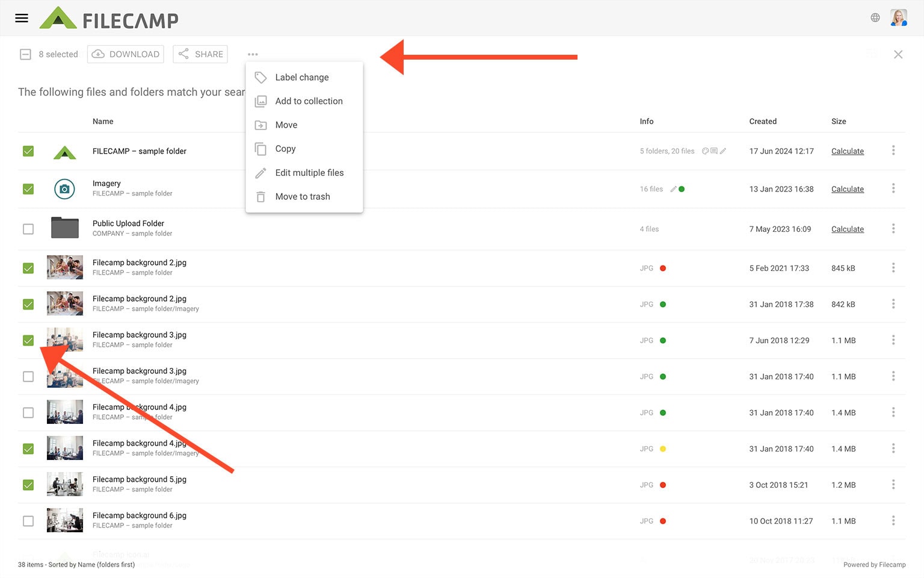Open options menu for the 845 kB file row
The image size is (924, 578).
(893, 267)
